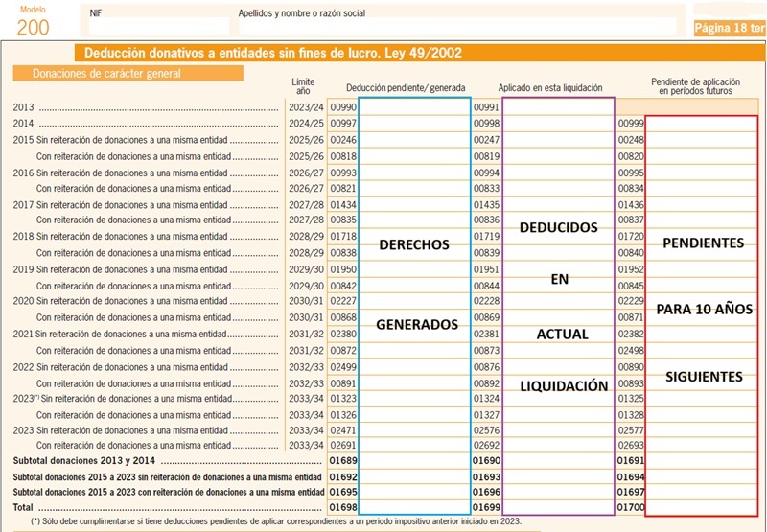Click '2021 Sin reiteración de donaciones' row label

coord(120,335)
